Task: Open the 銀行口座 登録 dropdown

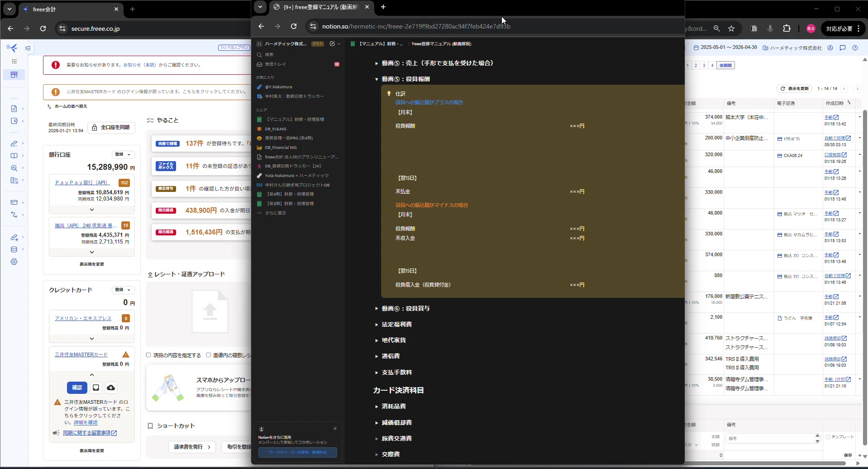Action: pyautogui.click(x=123, y=154)
